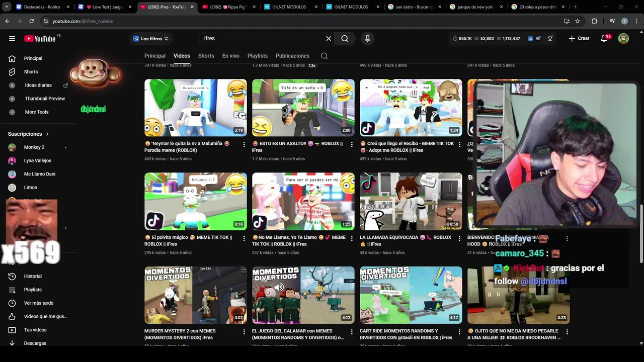644x362 pixels.
Task: Click the magnifier search button
Action: tap(345, 38)
